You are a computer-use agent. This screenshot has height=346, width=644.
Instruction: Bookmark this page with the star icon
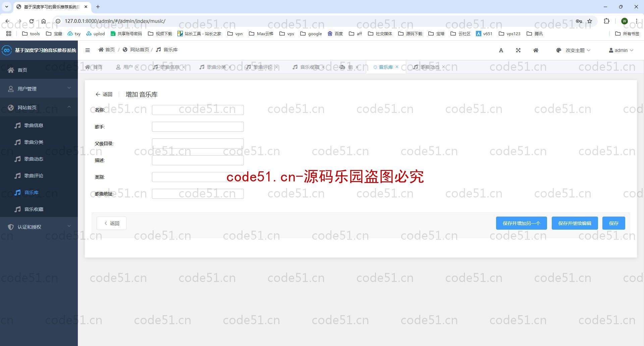click(590, 21)
